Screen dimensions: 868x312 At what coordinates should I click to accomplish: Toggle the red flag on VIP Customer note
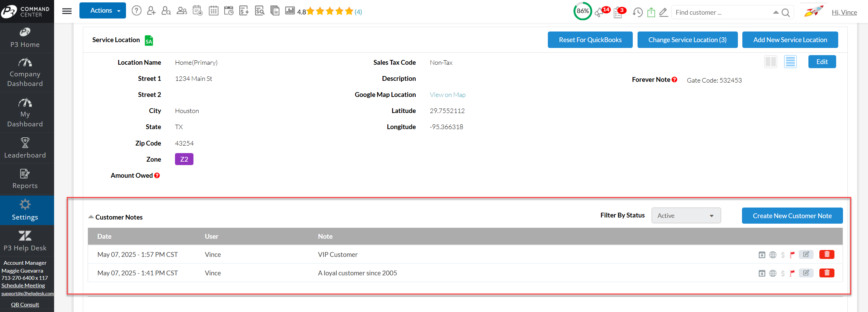coord(792,254)
